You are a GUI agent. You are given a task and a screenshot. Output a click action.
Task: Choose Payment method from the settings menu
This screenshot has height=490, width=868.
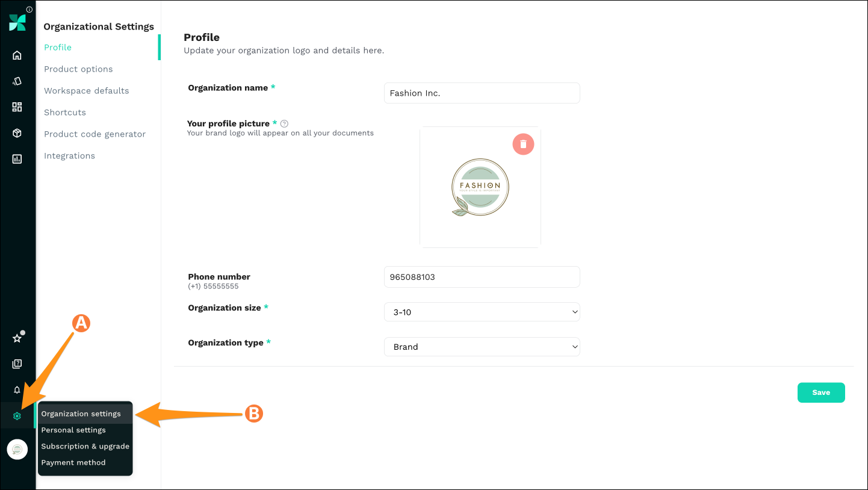73,462
